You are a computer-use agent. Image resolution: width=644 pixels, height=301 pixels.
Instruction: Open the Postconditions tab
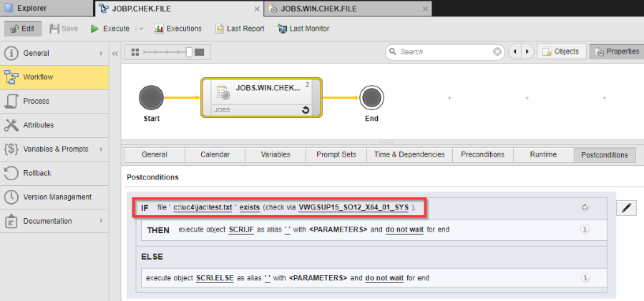point(605,155)
